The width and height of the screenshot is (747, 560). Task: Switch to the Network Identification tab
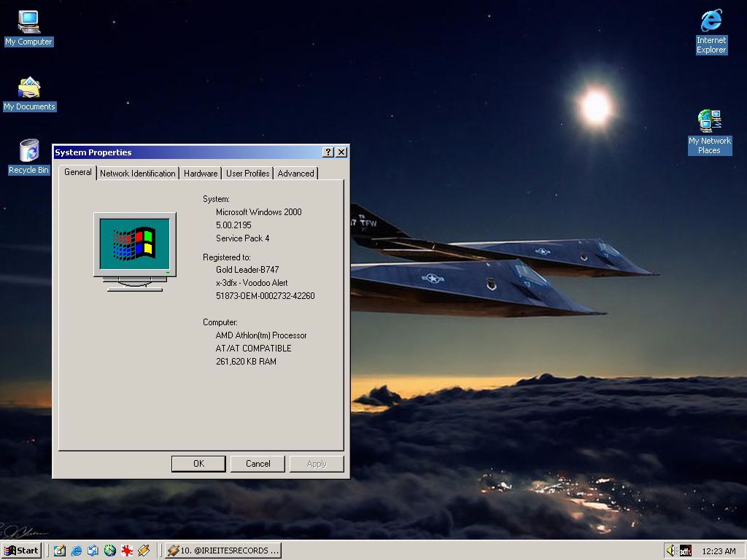tap(138, 174)
